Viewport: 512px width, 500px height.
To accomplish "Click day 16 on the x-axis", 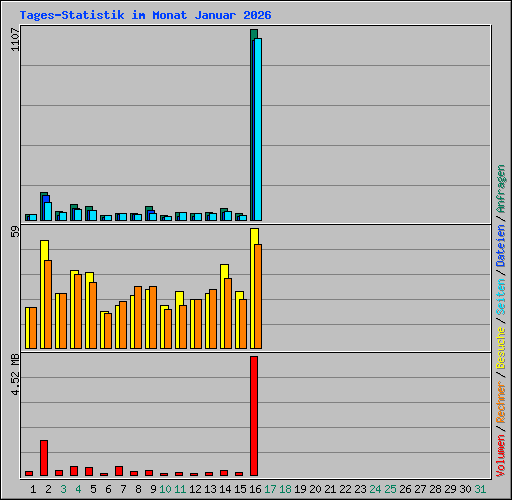I will [x=255, y=489].
